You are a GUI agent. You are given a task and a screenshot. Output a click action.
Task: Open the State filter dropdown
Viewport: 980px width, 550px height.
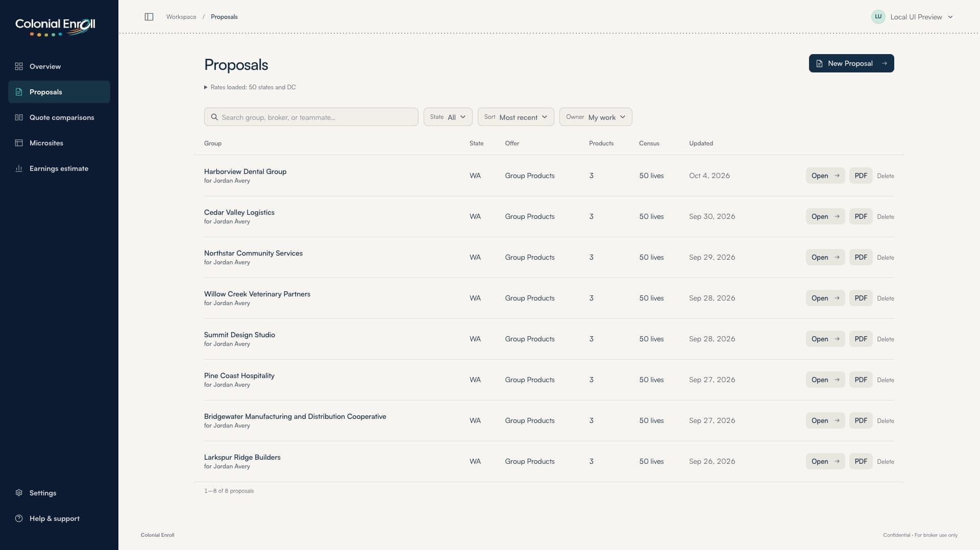coord(448,117)
